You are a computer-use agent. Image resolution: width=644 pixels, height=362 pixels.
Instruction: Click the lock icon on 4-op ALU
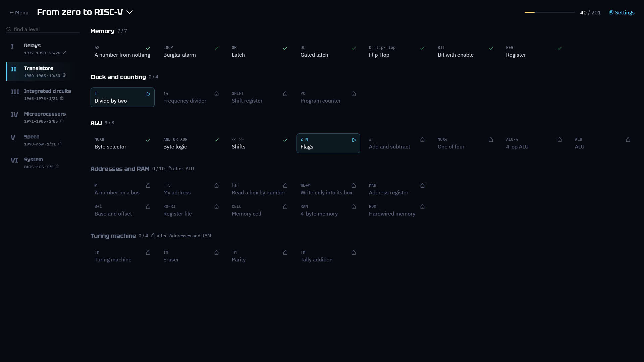[559, 140]
